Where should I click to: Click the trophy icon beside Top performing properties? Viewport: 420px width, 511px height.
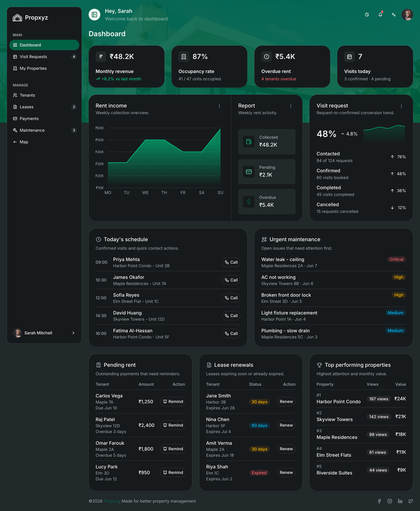click(319, 365)
